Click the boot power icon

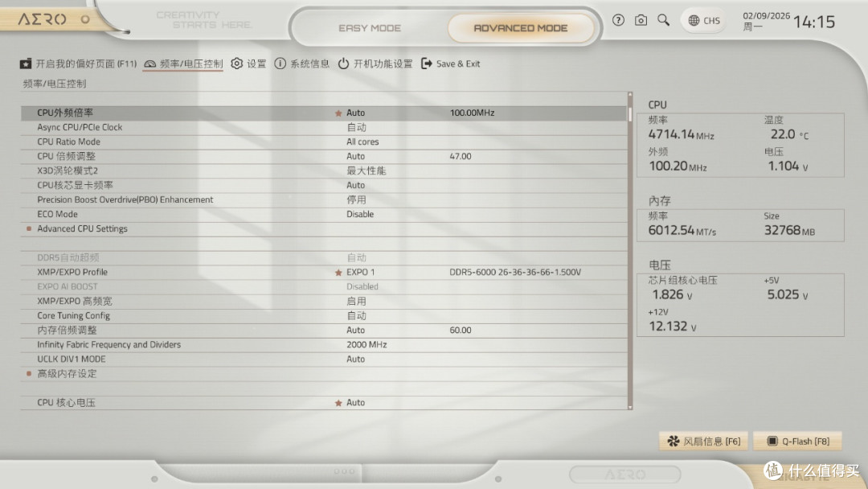tap(343, 64)
